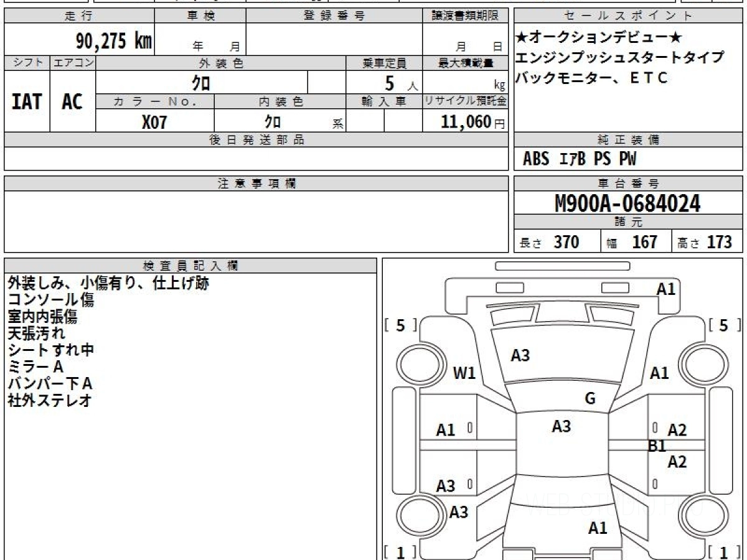The width and height of the screenshot is (747, 560).
Task: Click the 最大積載量 header
Action: [465, 63]
